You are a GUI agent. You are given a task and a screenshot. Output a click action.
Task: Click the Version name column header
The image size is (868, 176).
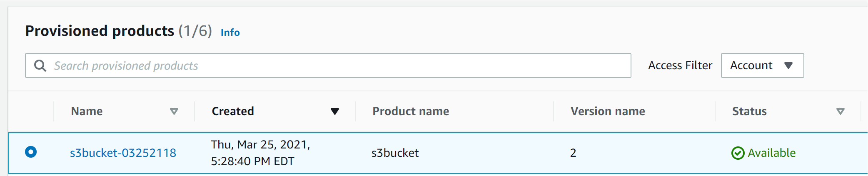pos(608,111)
